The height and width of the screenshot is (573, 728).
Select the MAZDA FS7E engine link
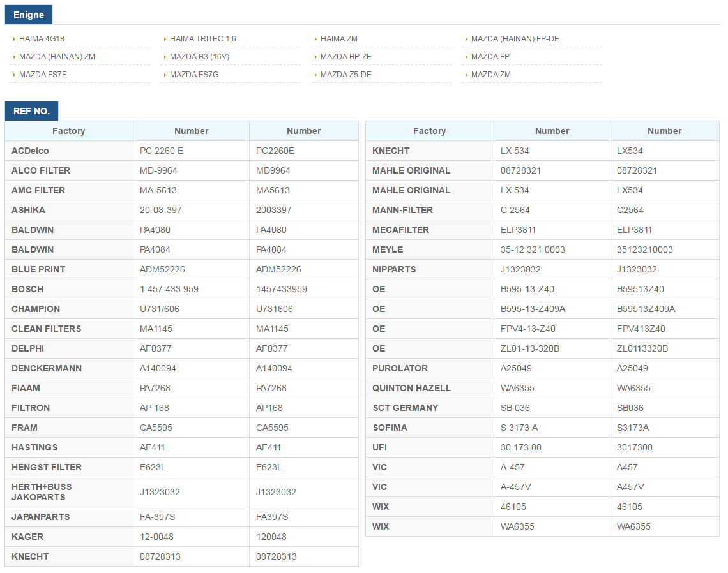(43, 75)
